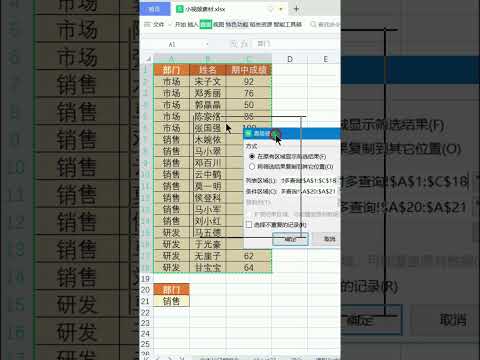The height and width of the screenshot is (360, 480).
Task: Check the select non-duplicate records checkbox
Action: pos(249,225)
